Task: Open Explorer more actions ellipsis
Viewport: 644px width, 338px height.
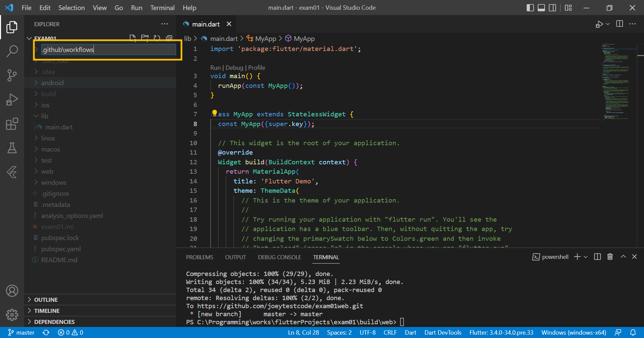Action: tap(164, 24)
